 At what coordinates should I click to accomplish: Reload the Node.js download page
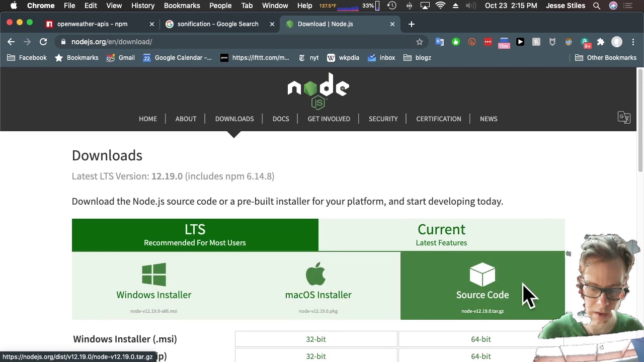43,42
